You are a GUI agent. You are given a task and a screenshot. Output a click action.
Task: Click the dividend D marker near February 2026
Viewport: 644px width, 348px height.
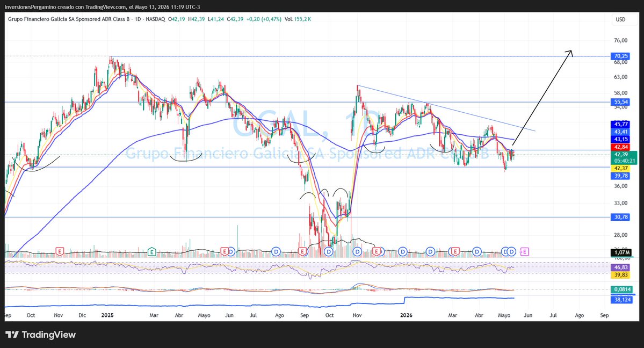coord(430,251)
